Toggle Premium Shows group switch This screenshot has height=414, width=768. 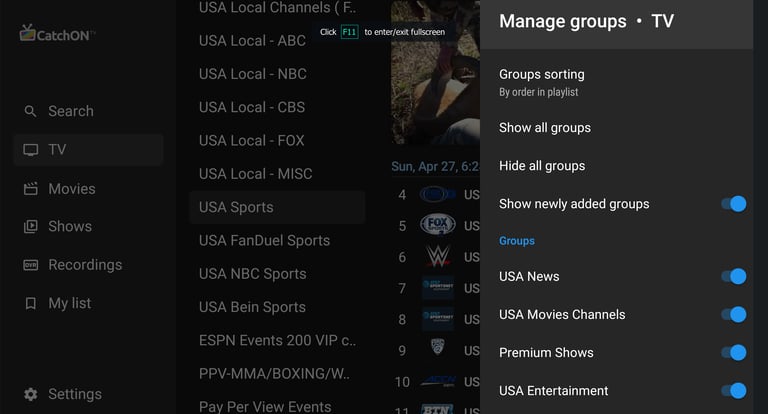733,353
